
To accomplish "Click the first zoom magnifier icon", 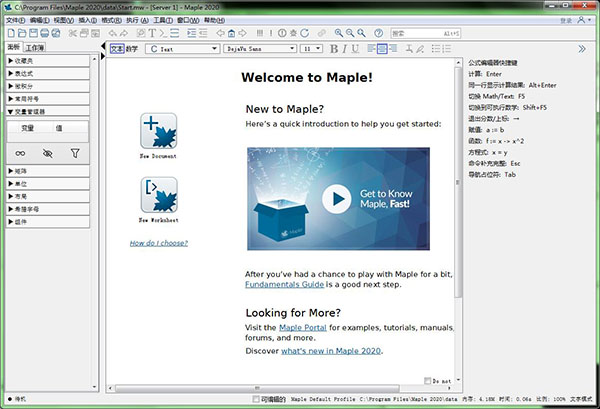I will 339,33.
